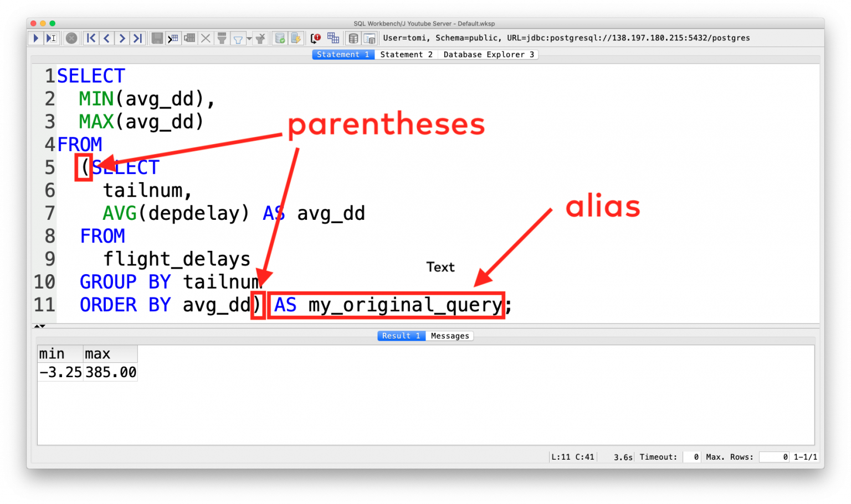Open the filter options dropdown arrow

(248, 38)
